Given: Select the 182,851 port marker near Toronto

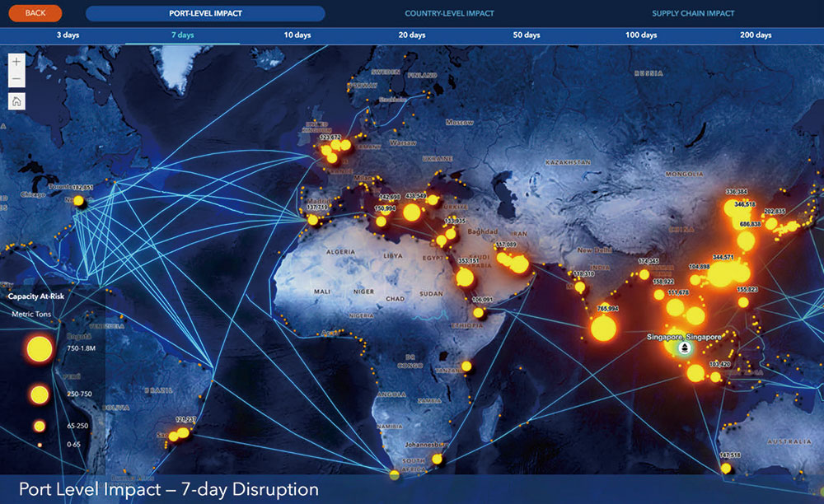Looking at the screenshot, I should [x=79, y=200].
